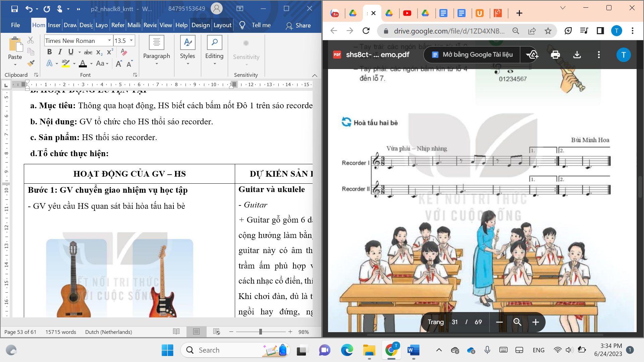Click the PDF page number 31 field
This screenshot has width=644, height=362.
coord(454,322)
